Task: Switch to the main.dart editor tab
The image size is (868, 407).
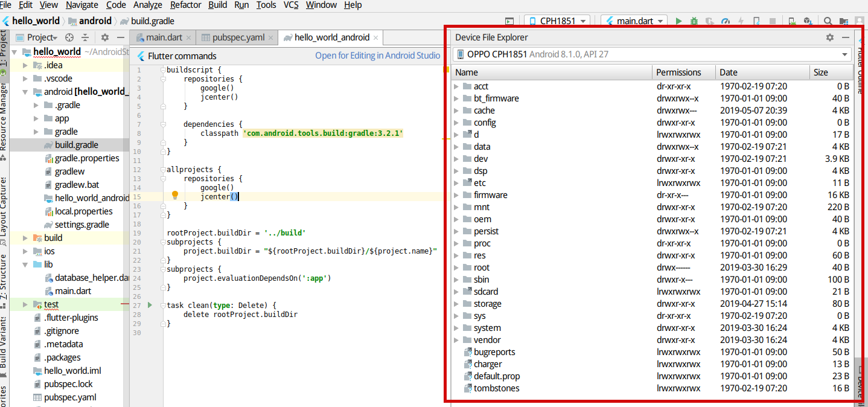Action: pos(164,37)
